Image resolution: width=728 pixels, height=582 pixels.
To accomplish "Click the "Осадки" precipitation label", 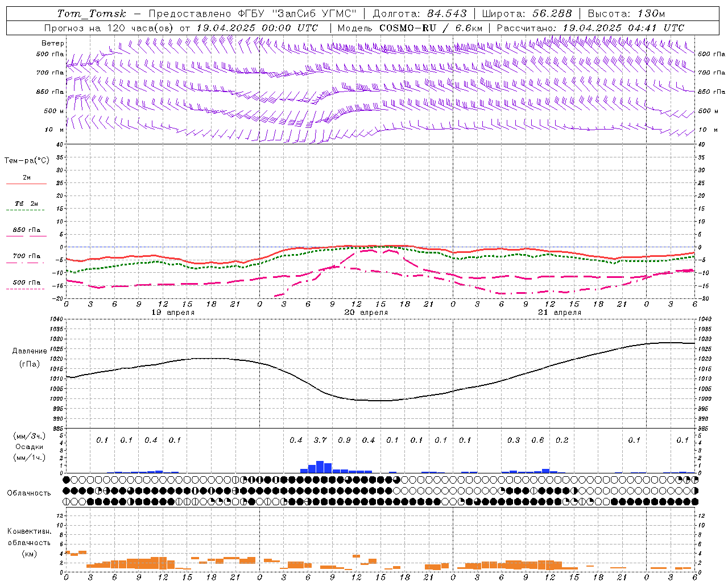I will tap(30, 447).
